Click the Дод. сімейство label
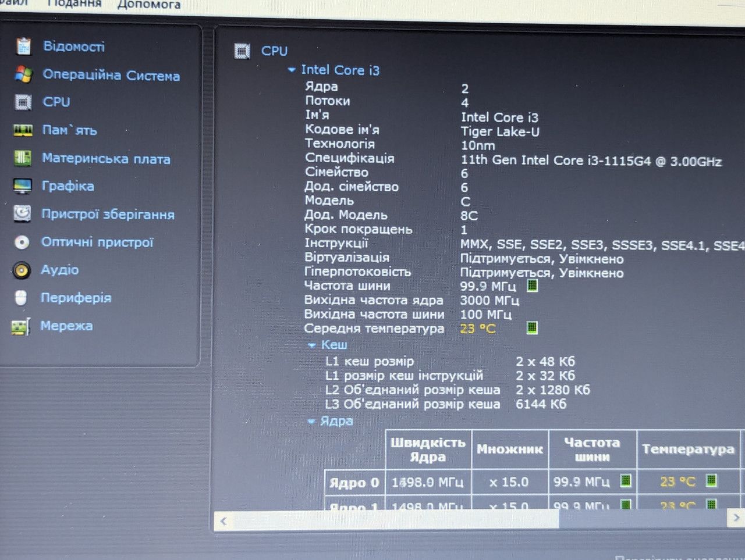Viewport: 745px width, 560px height. click(x=352, y=187)
